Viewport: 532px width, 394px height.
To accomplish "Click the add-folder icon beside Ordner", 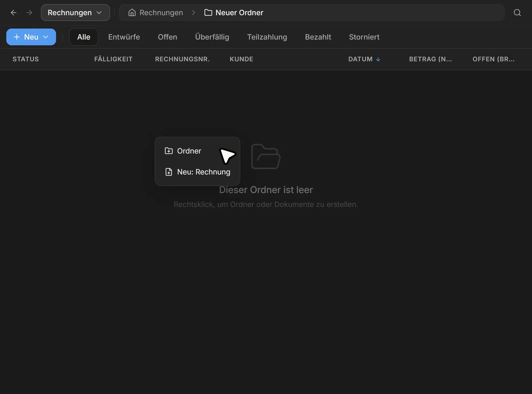I will pos(169,151).
